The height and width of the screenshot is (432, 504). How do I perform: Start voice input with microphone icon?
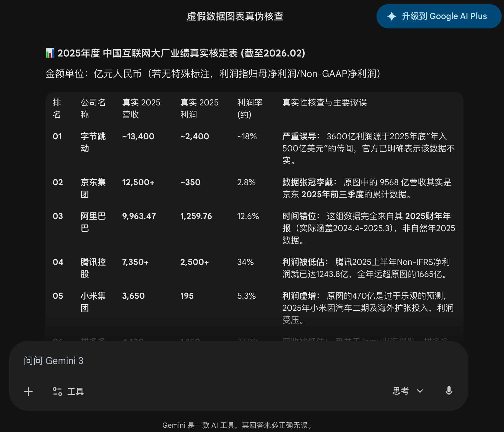449,391
